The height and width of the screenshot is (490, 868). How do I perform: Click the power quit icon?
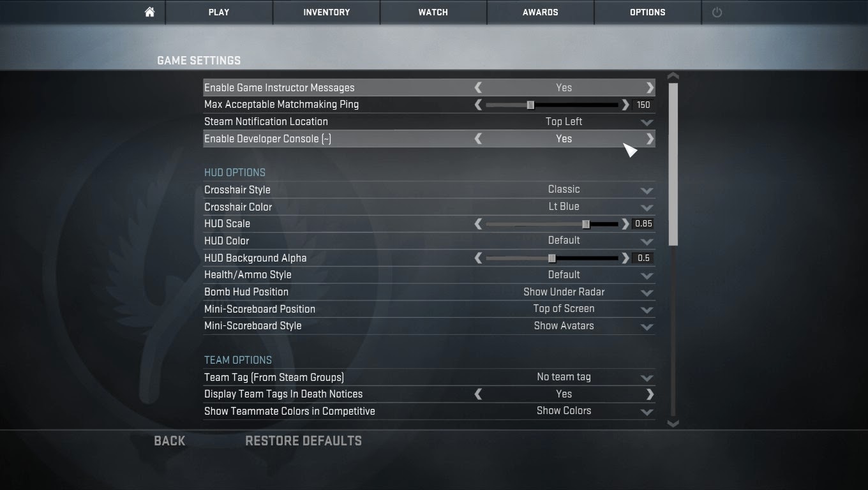pyautogui.click(x=717, y=12)
